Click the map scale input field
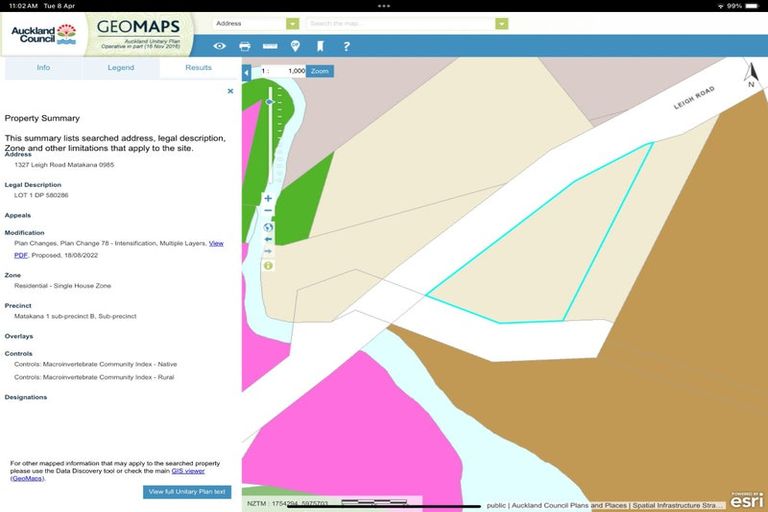 click(x=289, y=72)
